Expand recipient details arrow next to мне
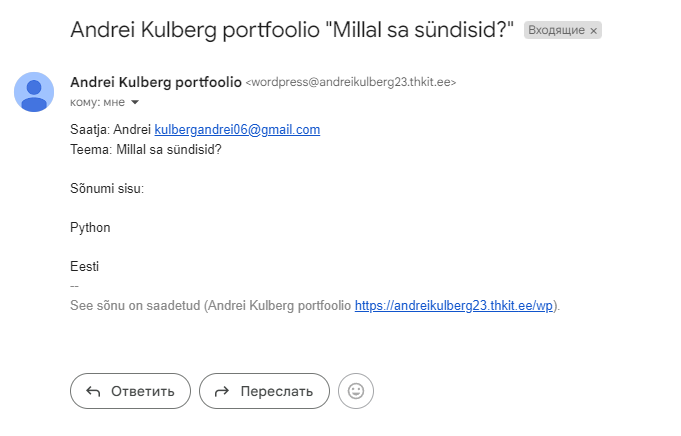681x436 pixels. [135, 102]
